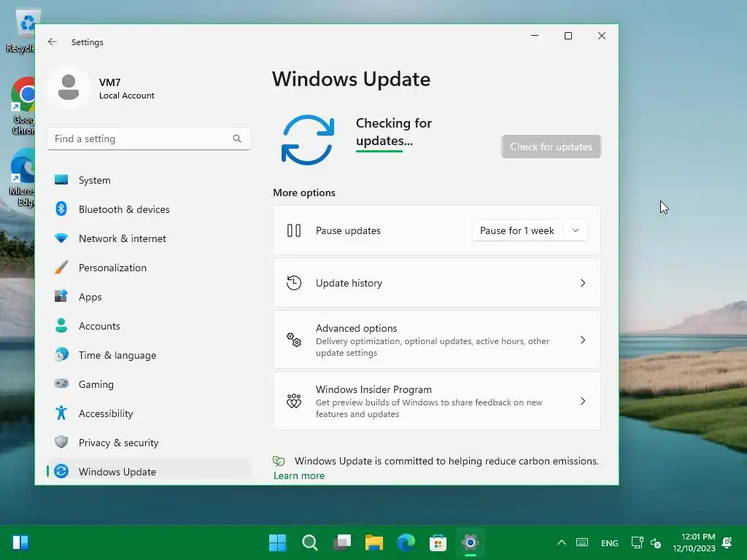The image size is (747, 560).
Task: Open Microsoft Edge from the taskbar
Action: [406, 542]
